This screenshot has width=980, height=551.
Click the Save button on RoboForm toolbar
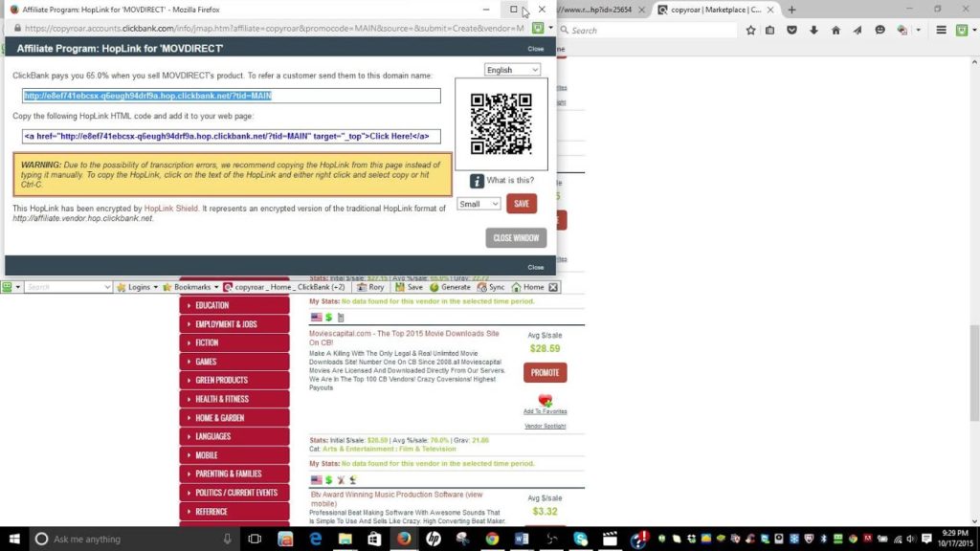(x=410, y=287)
